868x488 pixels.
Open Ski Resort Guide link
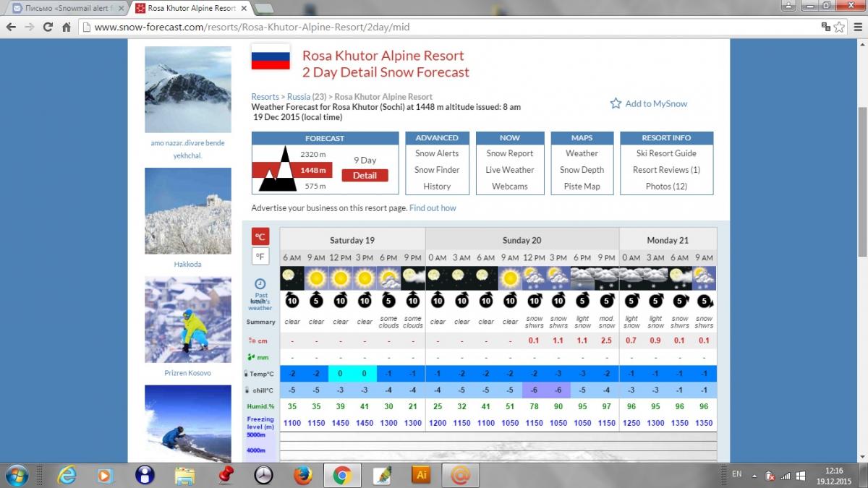[666, 153]
